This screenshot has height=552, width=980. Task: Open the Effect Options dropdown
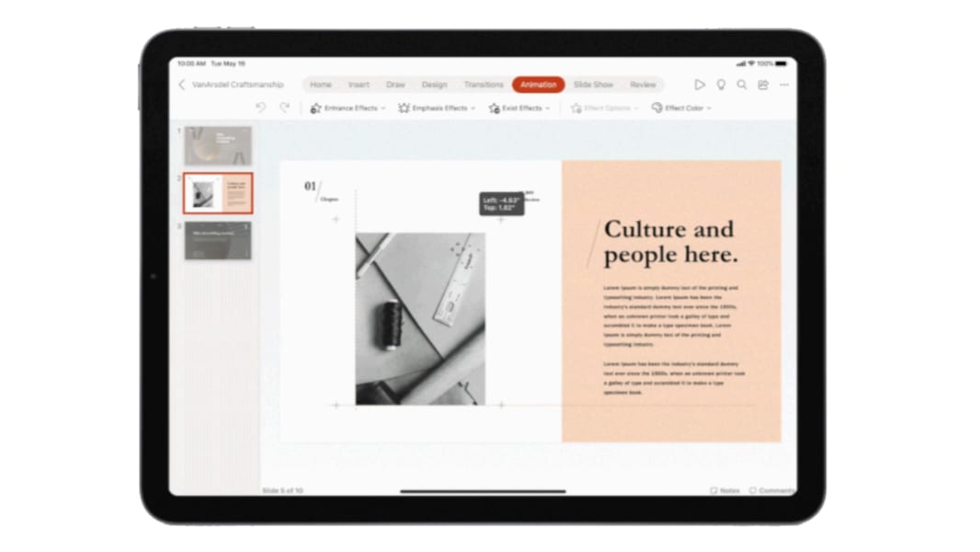click(x=604, y=109)
